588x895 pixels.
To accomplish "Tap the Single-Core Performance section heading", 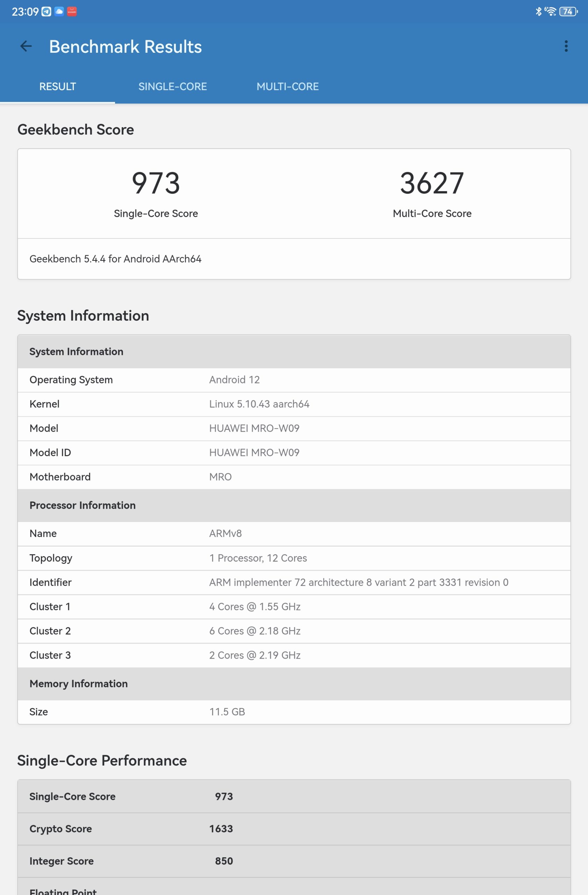I will pos(102,760).
